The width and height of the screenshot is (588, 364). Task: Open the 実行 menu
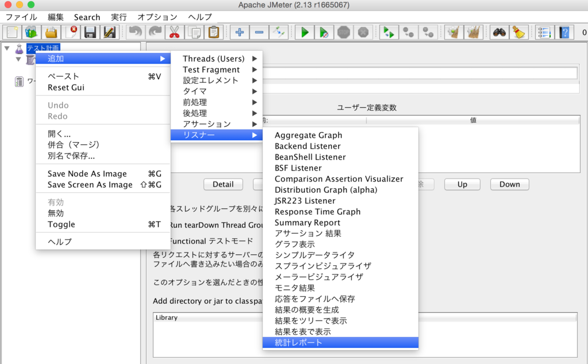[119, 17]
